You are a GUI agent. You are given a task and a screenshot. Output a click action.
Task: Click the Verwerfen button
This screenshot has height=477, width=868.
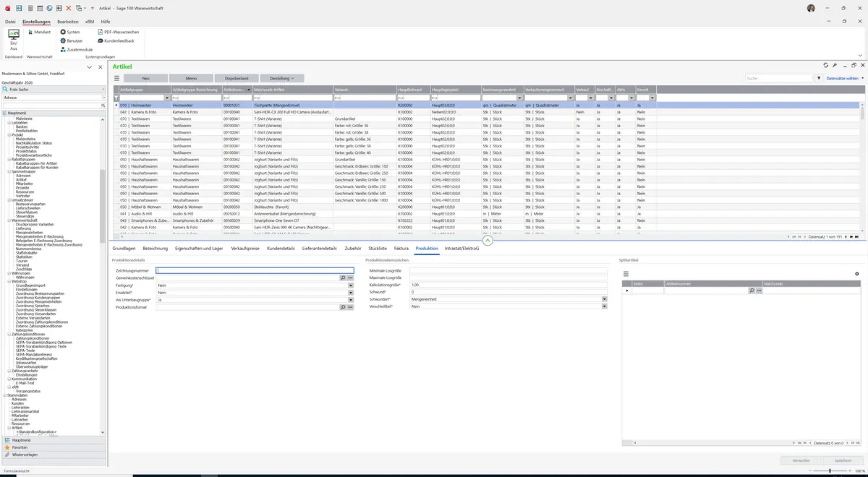tap(801, 460)
